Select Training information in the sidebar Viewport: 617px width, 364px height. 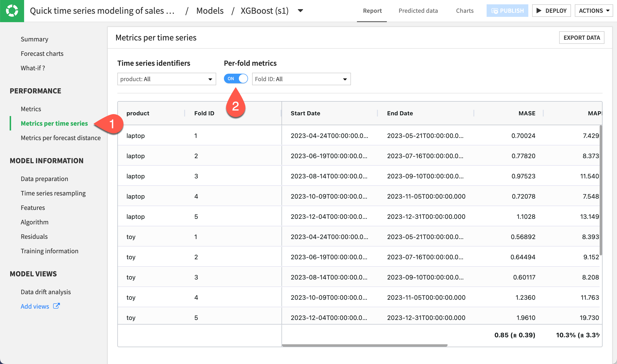(x=49, y=251)
